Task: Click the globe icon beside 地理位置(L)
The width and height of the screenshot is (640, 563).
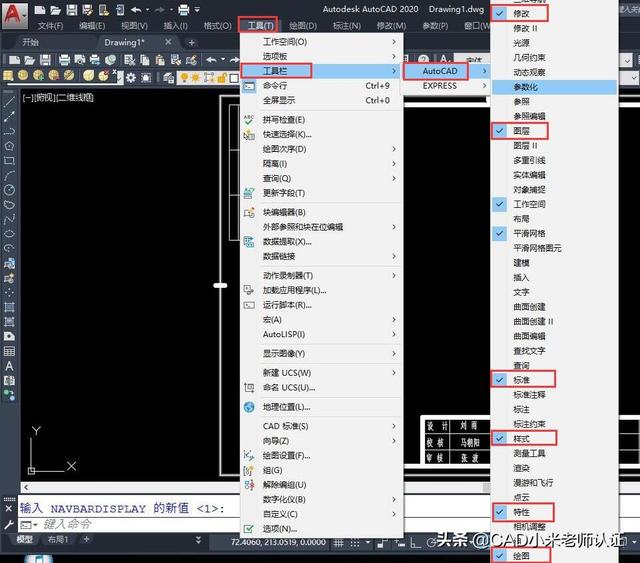Action: click(249, 407)
